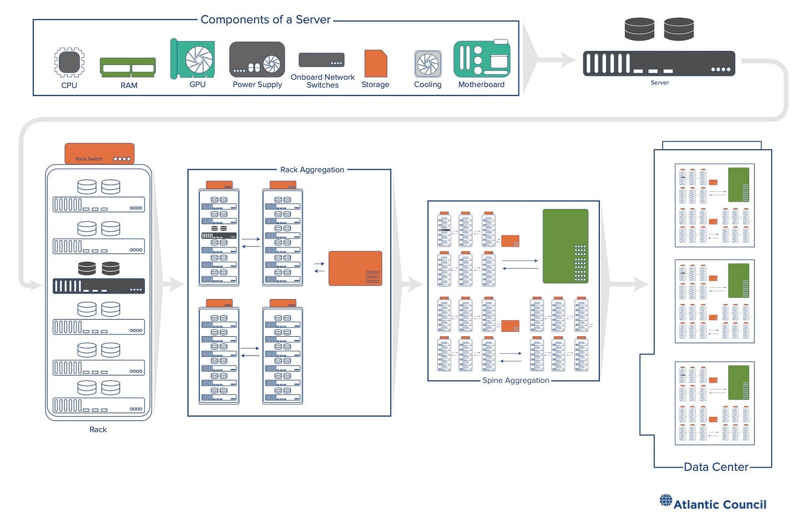The image size is (808, 532).
Task: Click the large green Spine Aggregation switch
Action: tap(565, 246)
